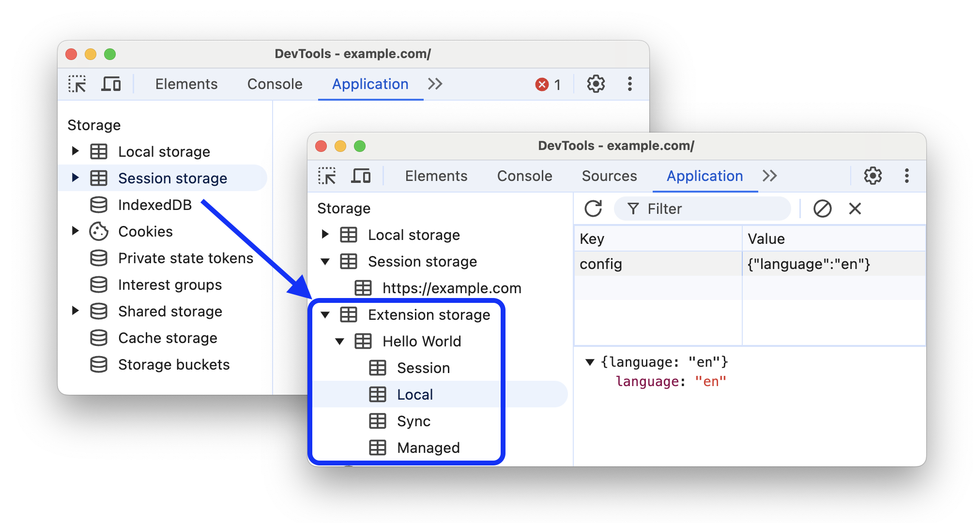Select the Console tab
Screen dimensions: 980x523
[524, 176]
